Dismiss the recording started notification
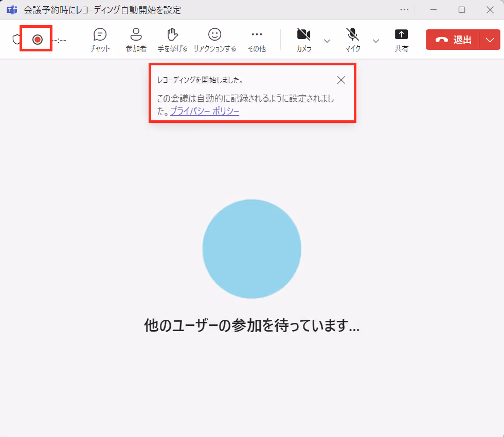This screenshot has width=504, height=437. pyautogui.click(x=341, y=80)
